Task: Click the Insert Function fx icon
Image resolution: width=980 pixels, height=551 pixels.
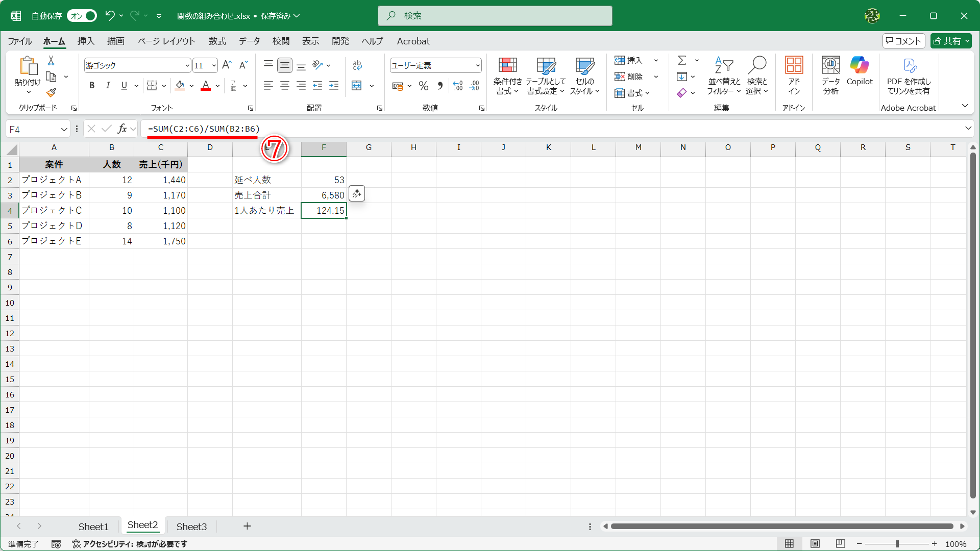Action: click(x=122, y=129)
